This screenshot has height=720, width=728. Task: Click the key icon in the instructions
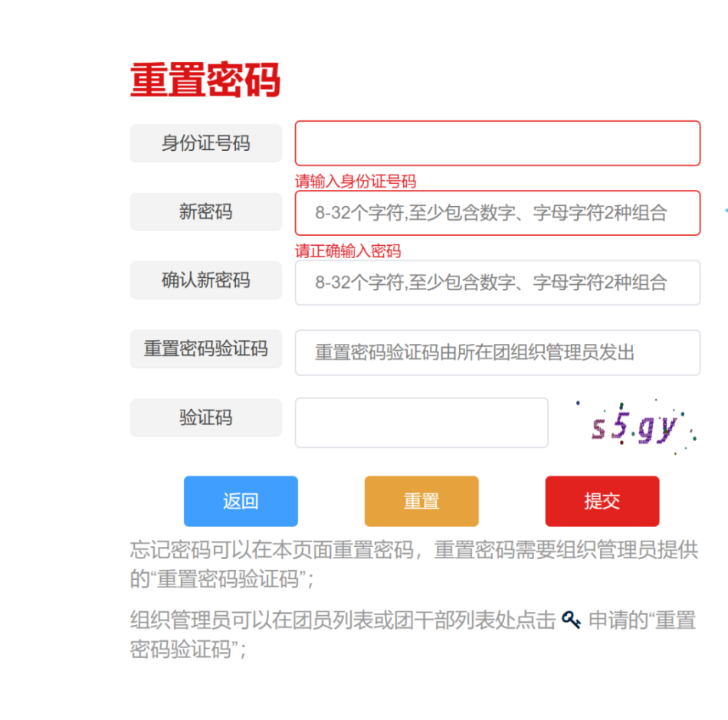pos(571,620)
